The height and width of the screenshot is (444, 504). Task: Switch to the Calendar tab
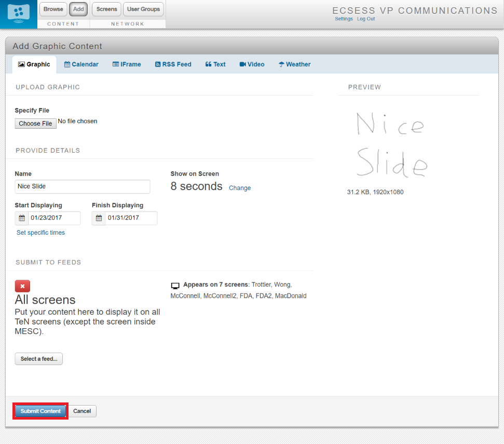coord(81,64)
